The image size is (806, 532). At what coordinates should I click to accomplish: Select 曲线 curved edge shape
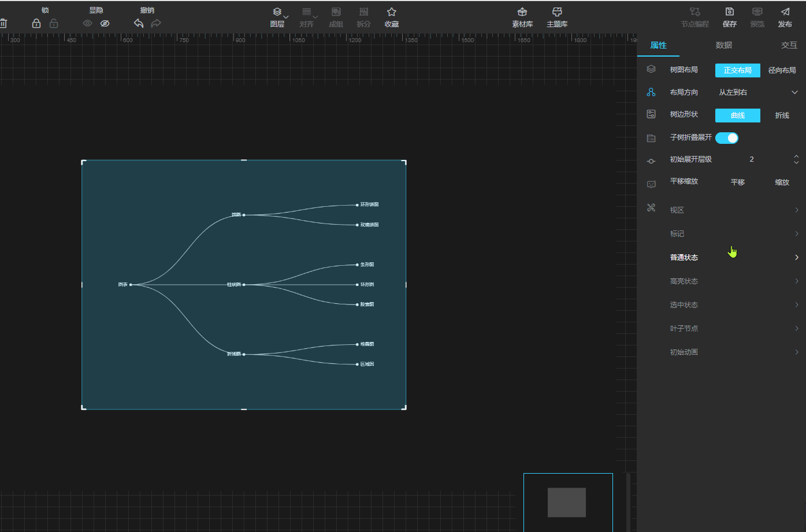pos(738,116)
